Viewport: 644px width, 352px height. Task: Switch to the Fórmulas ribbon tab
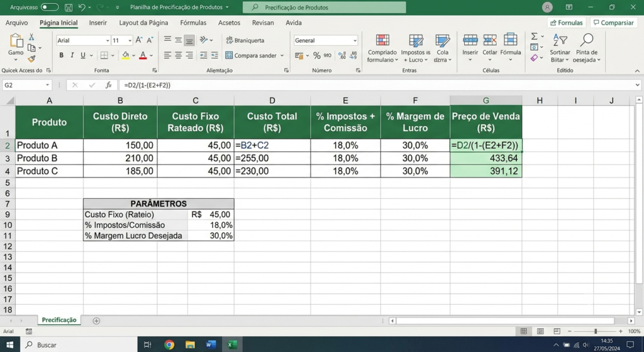coord(193,23)
